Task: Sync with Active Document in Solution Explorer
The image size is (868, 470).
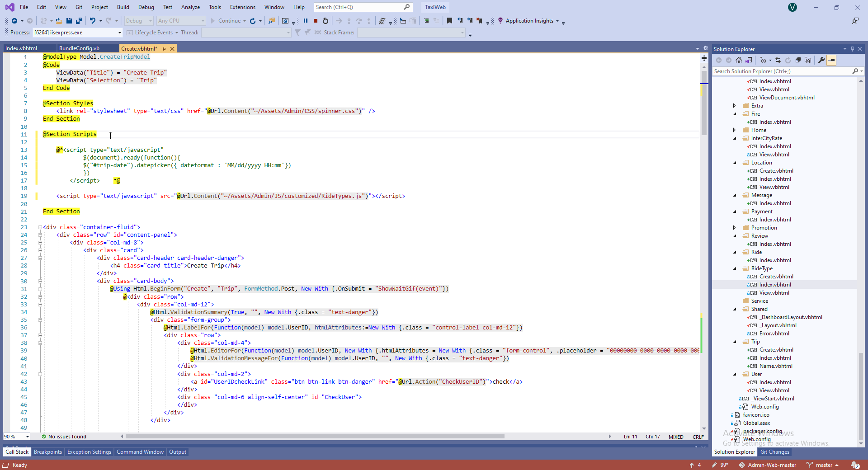Action: tap(778, 60)
